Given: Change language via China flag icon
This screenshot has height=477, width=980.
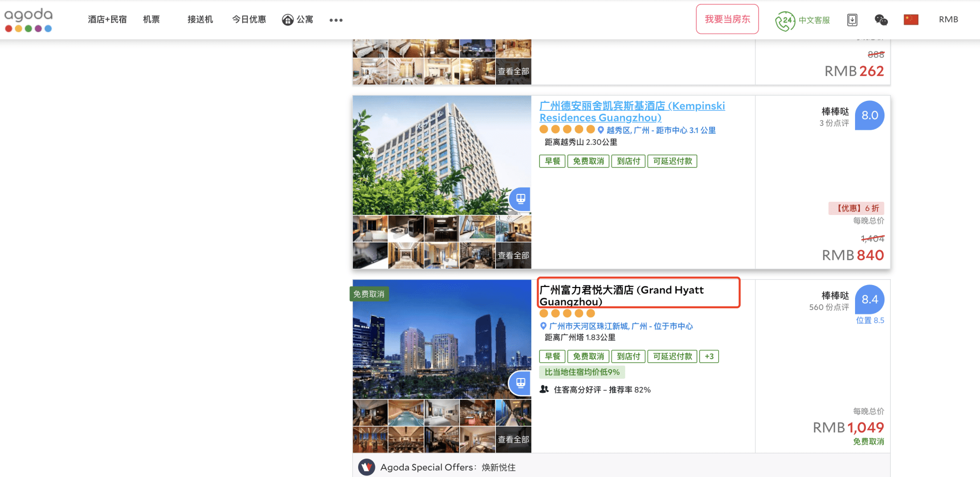Looking at the screenshot, I should point(911,20).
